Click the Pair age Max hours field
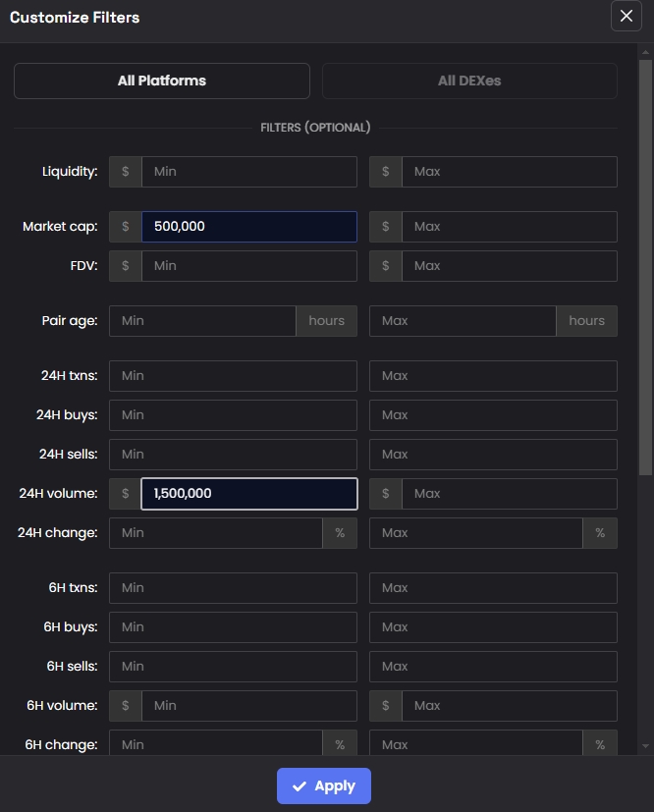 pyautogui.click(x=463, y=321)
